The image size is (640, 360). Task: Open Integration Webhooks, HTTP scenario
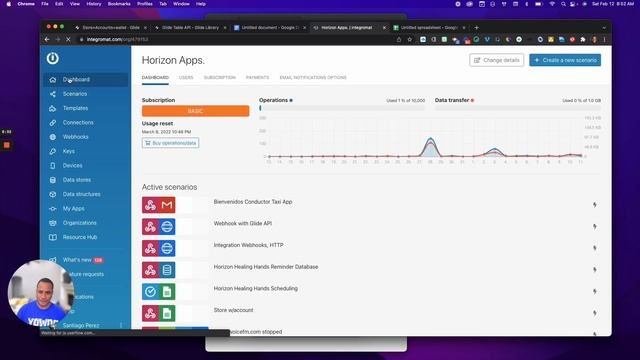click(x=248, y=245)
